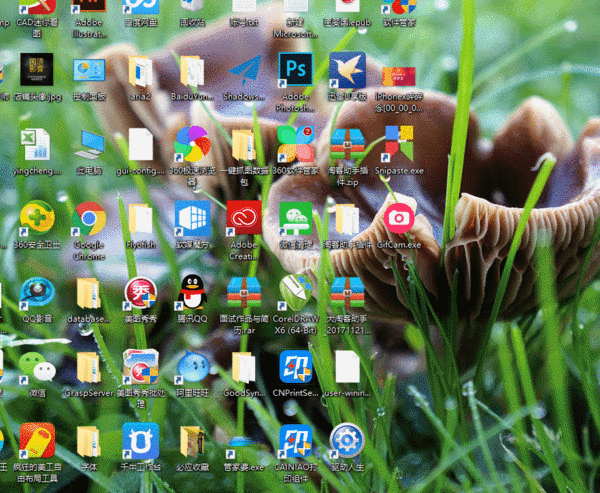Select the CorelDRAW X6 (64-Bit) shortcut
Viewport: 600px width, 493px height.
point(295,292)
